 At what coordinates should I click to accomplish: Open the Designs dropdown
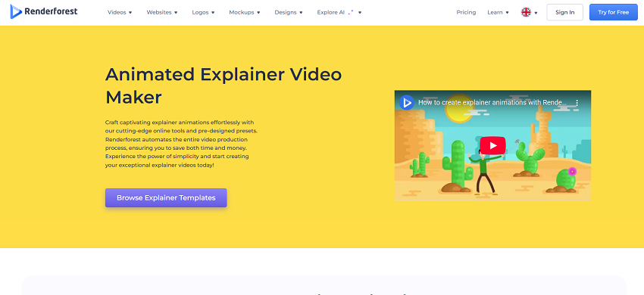tap(289, 12)
